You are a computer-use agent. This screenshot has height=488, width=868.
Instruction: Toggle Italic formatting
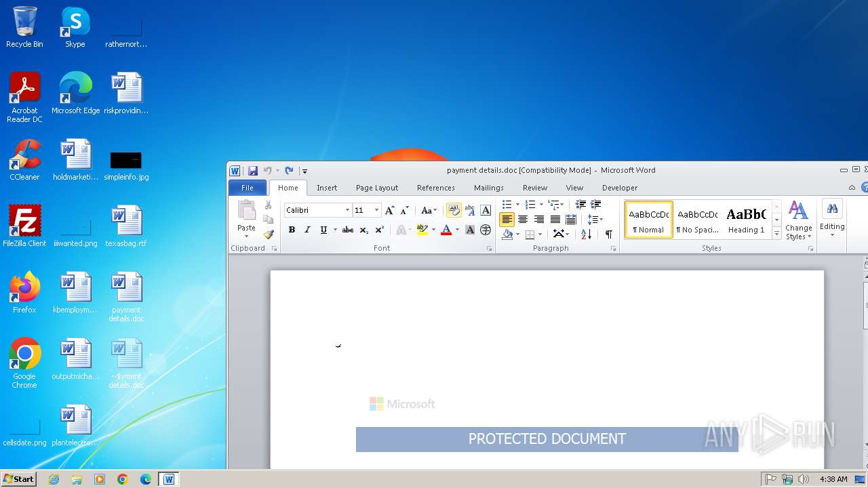(307, 230)
